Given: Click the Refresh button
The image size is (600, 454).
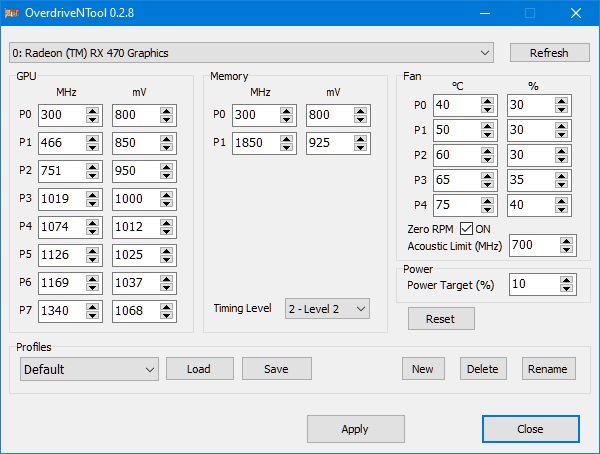Looking at the screenshot, I should coord(549,53).
